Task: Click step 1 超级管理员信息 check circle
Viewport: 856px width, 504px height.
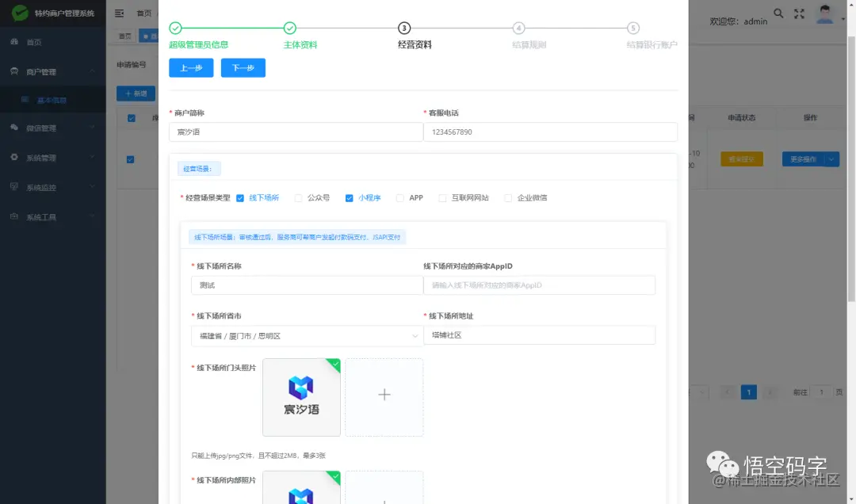Action: (175, 28)
